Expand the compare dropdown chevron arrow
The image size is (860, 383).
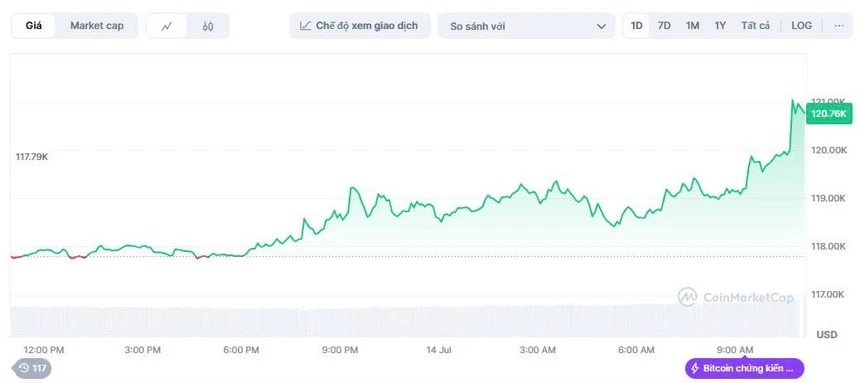click(x=601, y=26)
